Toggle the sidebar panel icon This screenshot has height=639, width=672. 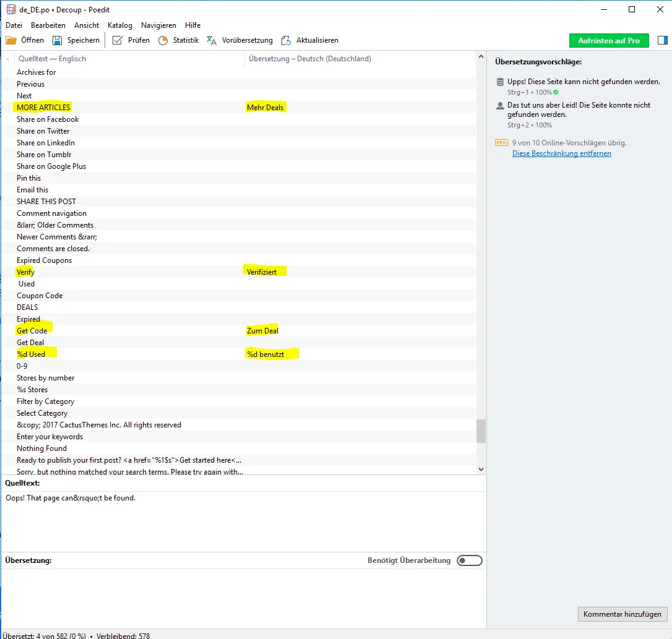[x=662, y=40]
